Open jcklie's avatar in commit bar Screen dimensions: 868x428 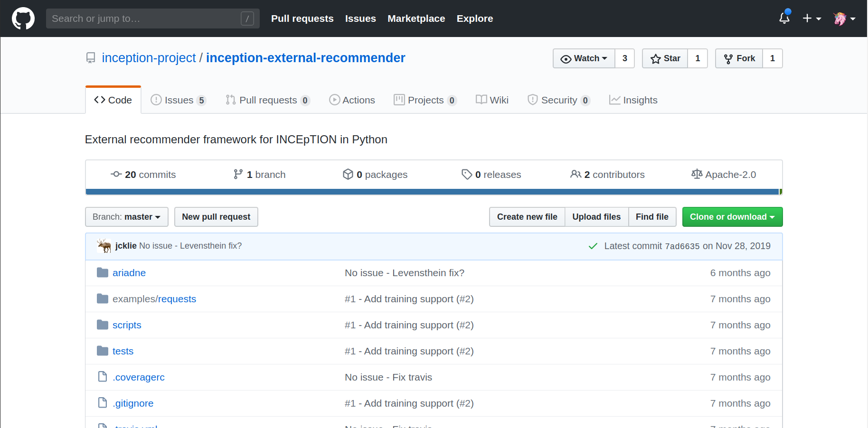(x=104, y=246)
